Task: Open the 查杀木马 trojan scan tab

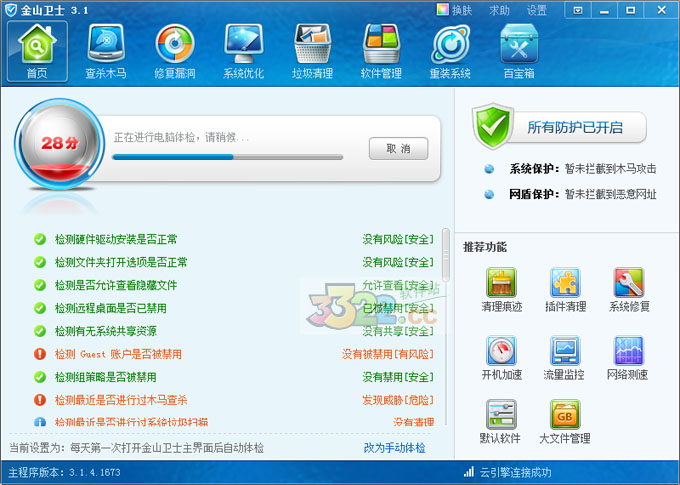Action: (106, 52)
